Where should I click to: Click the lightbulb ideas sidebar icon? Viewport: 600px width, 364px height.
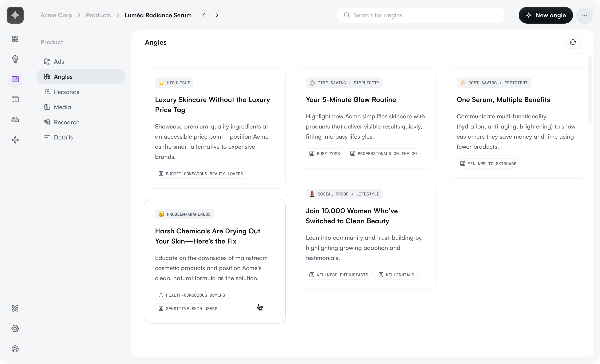(x=15, y=59)
